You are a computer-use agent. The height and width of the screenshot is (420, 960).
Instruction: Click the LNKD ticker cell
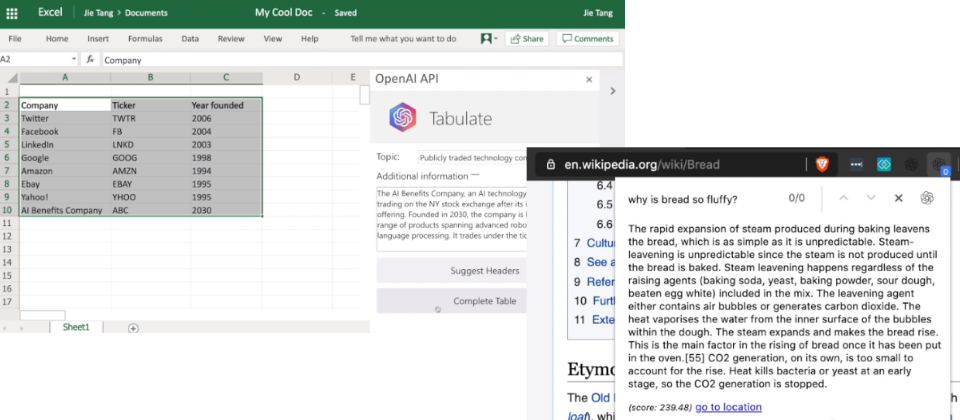click(151, 144)
